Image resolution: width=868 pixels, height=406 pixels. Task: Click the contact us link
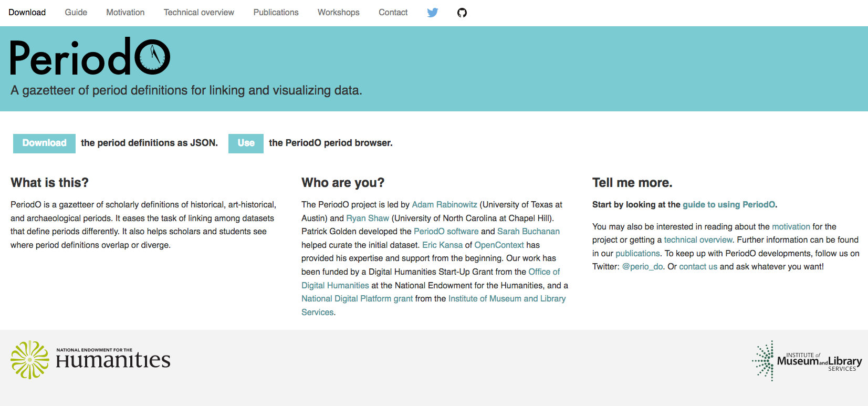click(698, 267)
